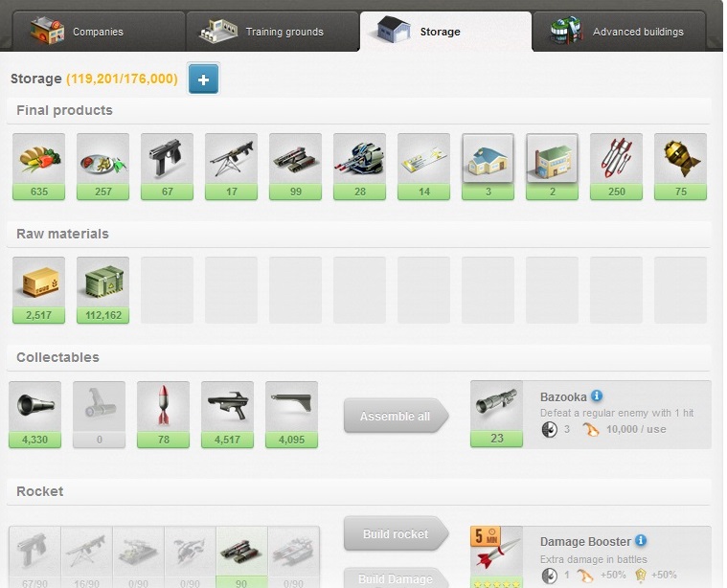Click the Collectables heading
The height and width of the screenshot is (588, 727).
pos(58,357)
